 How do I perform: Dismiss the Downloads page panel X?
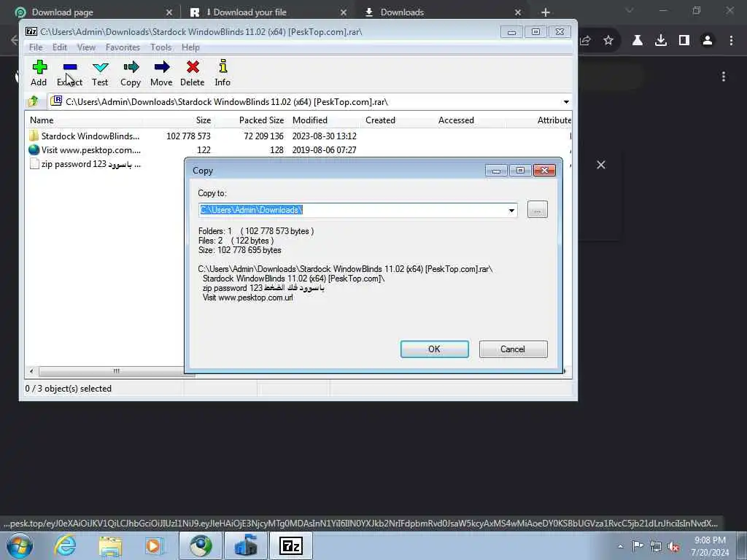(x=601, y=165)
